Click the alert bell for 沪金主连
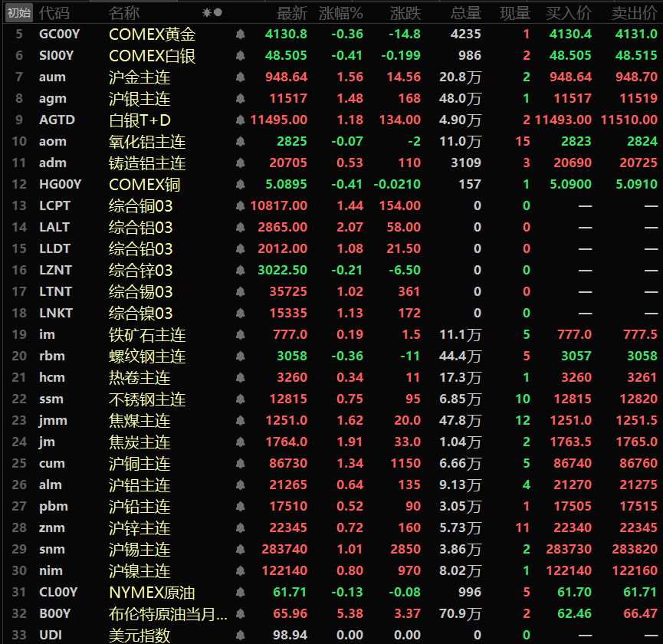663x644 pixels. coord(240,77)
